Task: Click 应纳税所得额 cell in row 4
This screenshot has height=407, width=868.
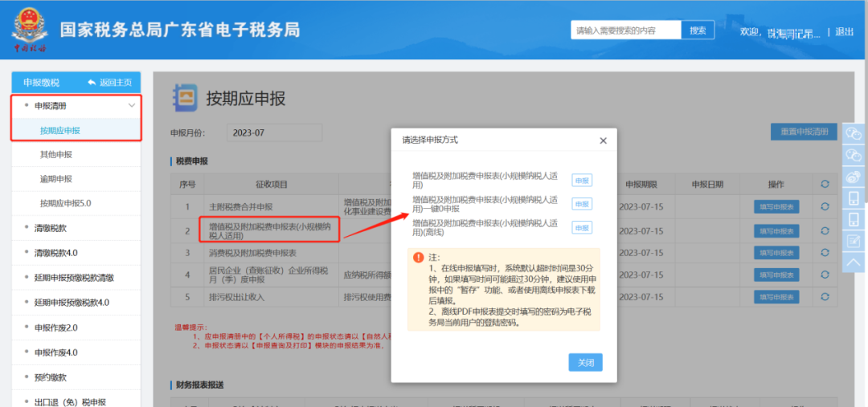Action: 365,275
